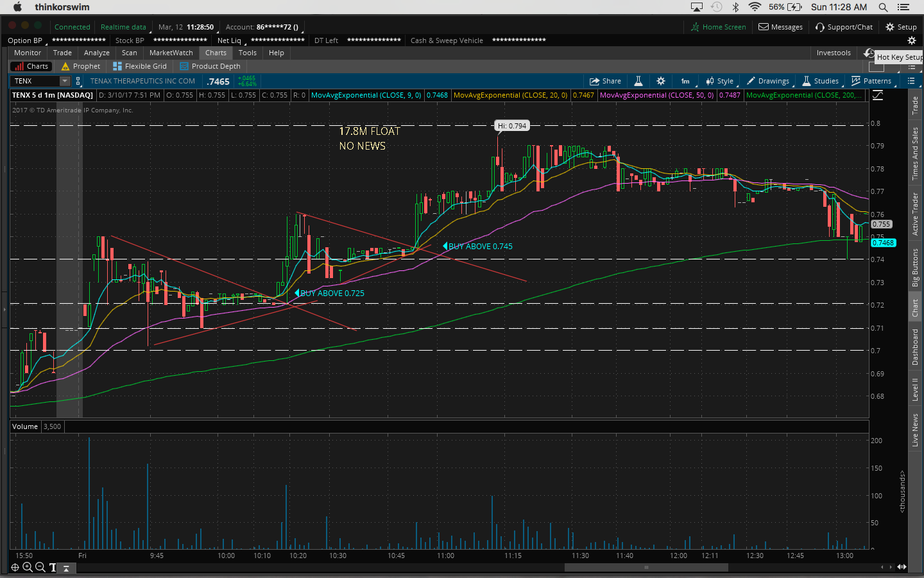
Task: Select the 17.8M FLOAT NO NEWS note
Action: coord(370,139)
